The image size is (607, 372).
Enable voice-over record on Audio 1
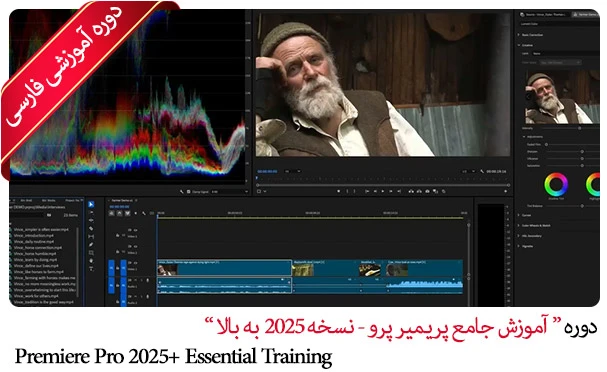(x=147, y=280)
